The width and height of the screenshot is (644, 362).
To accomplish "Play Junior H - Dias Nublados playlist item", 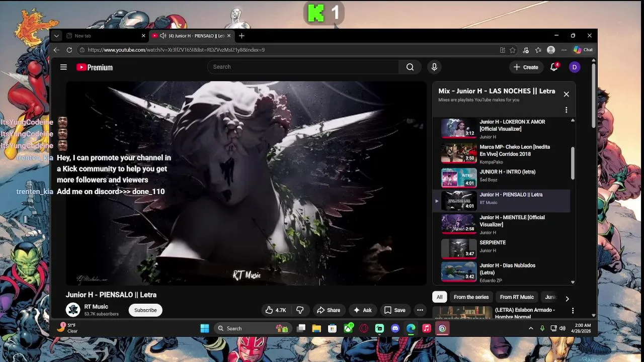I will [x=503, y=272].
